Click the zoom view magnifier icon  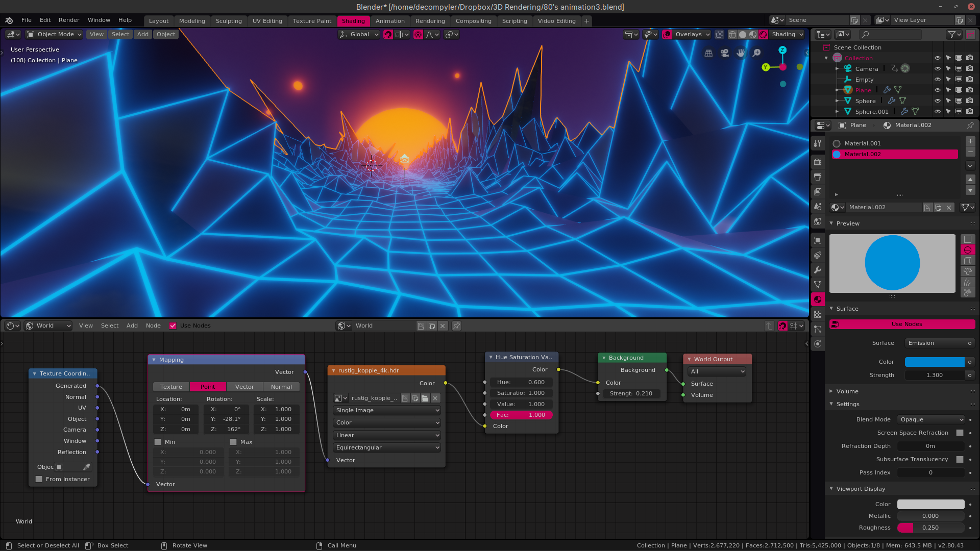(757, 53)
